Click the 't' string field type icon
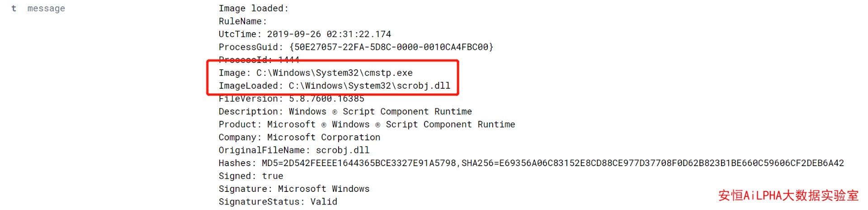 click(x=14, y=9)
